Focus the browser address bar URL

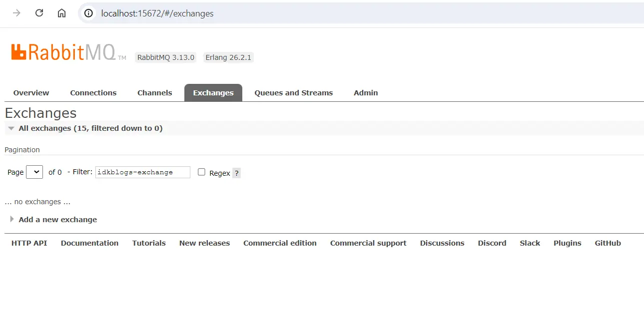click(157, 13)
